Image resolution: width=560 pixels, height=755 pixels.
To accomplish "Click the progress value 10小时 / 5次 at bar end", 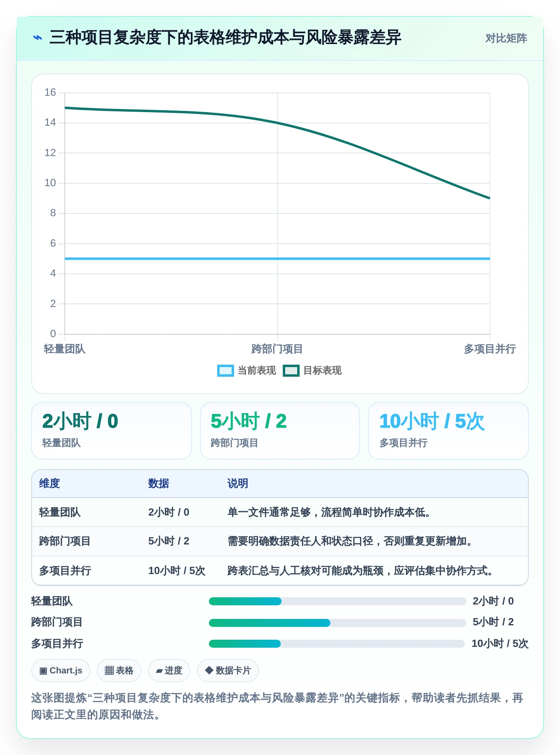I will pos(500,644).
